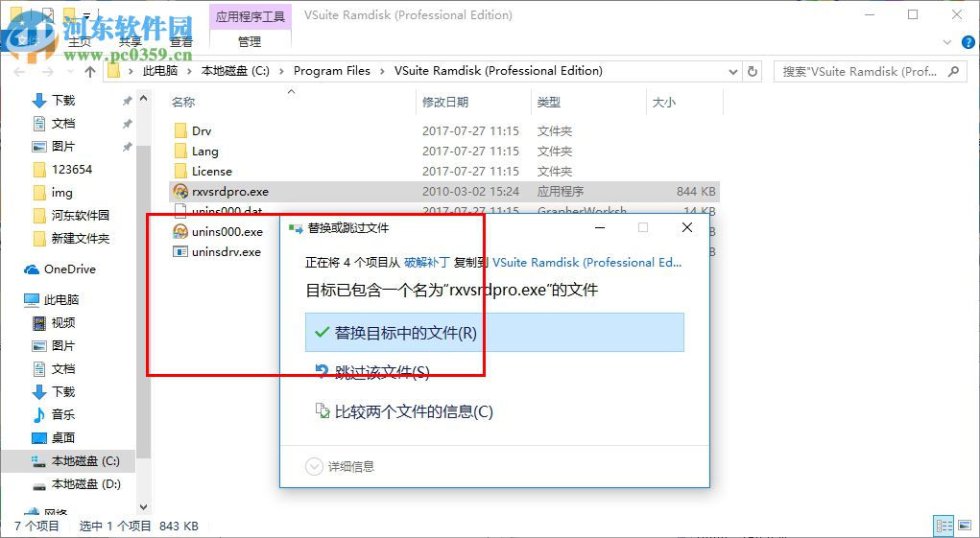Screen dimensions: 980x538
Task: Close the Replace or Skip Files dialog
Action: (x=687, y=228)
